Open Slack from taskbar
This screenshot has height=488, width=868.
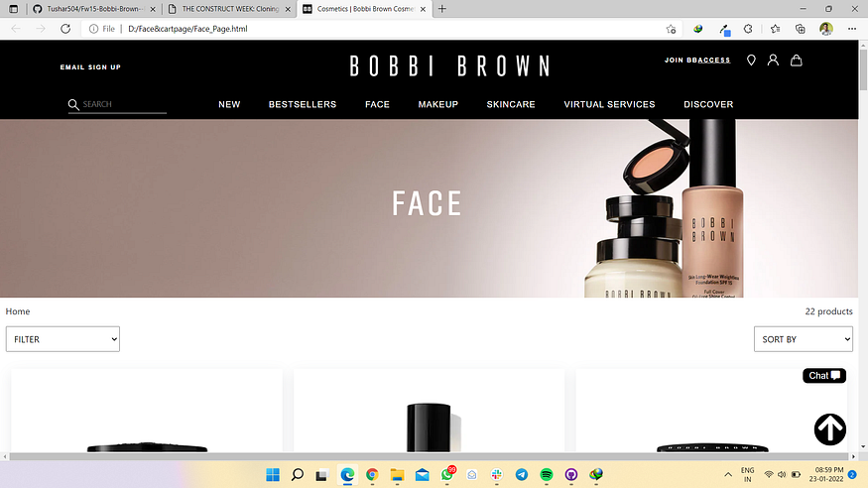click(x=497, y=475)
